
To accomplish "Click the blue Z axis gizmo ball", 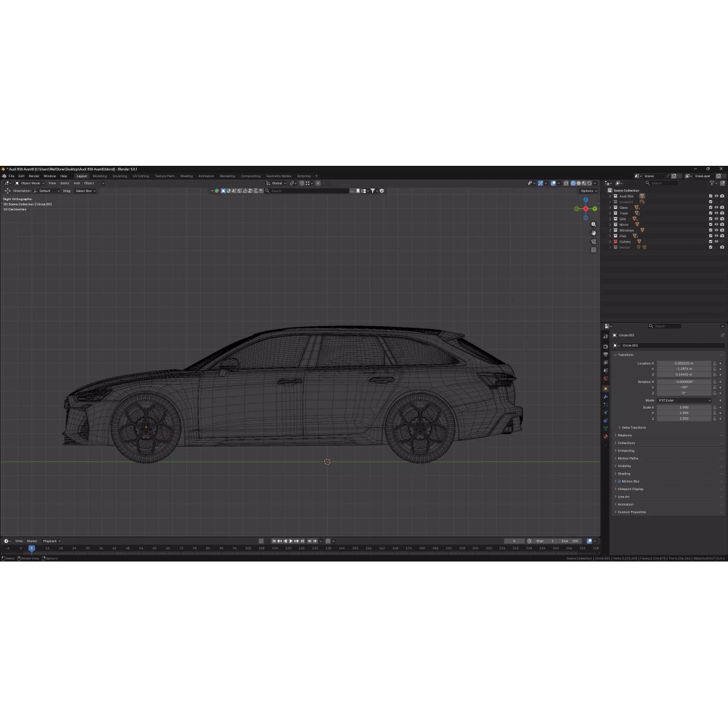I will 586,200.
